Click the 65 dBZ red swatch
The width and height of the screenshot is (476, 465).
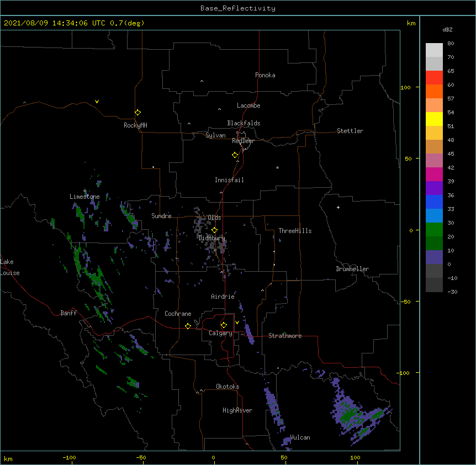[x=434, y=77]
